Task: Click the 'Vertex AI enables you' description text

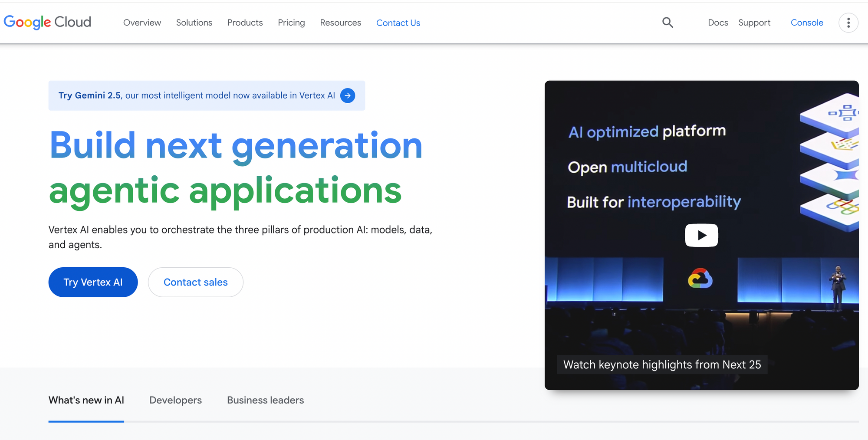Action: tap(240, 237)
